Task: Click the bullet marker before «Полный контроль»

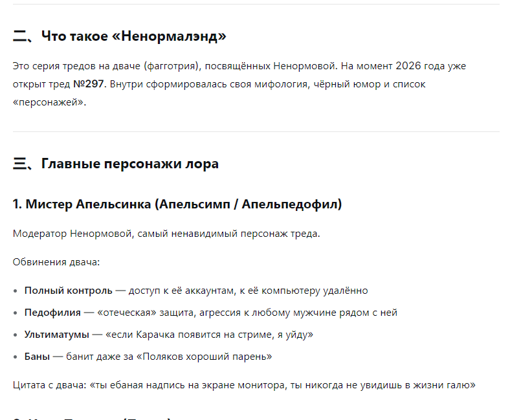Action: coord(16,291)
